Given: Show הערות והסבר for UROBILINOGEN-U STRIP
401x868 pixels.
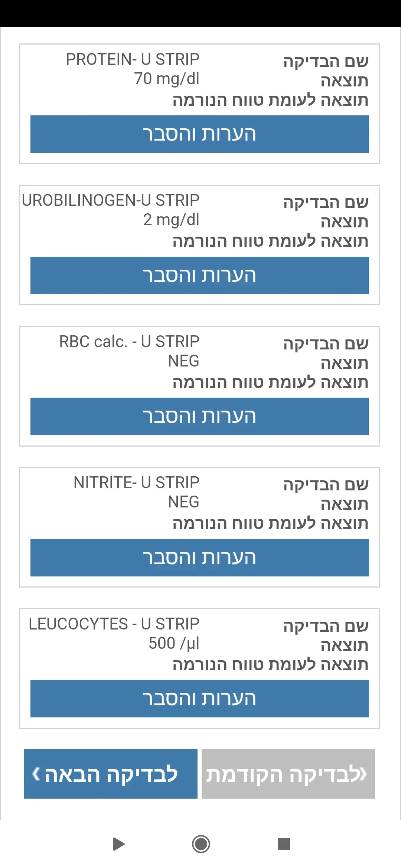Looking at the screenshot, I should tap(200, 275).
